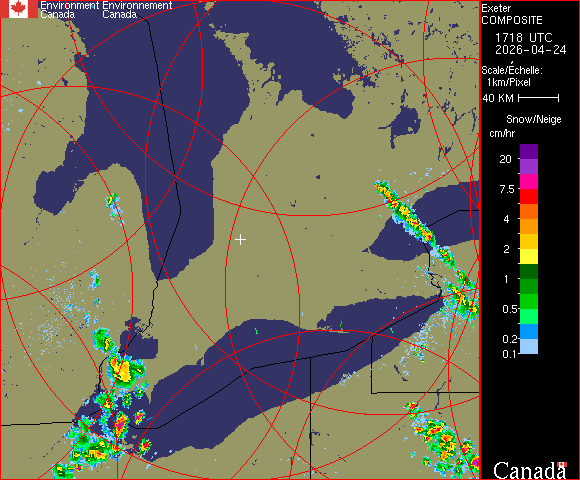Screen dimensions: 580x480
Task: Click the 40 KM scale bar
Action: click(x=539, y=98)
